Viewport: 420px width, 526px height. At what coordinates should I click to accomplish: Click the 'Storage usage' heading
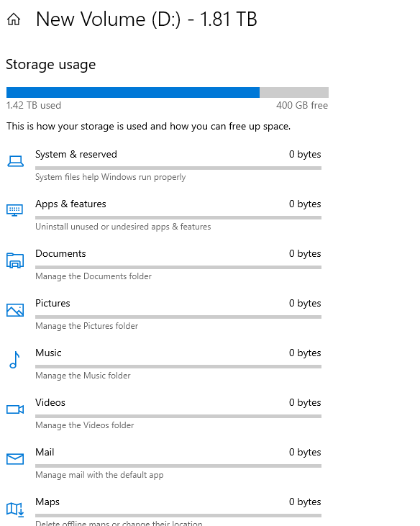click(51, 65)
